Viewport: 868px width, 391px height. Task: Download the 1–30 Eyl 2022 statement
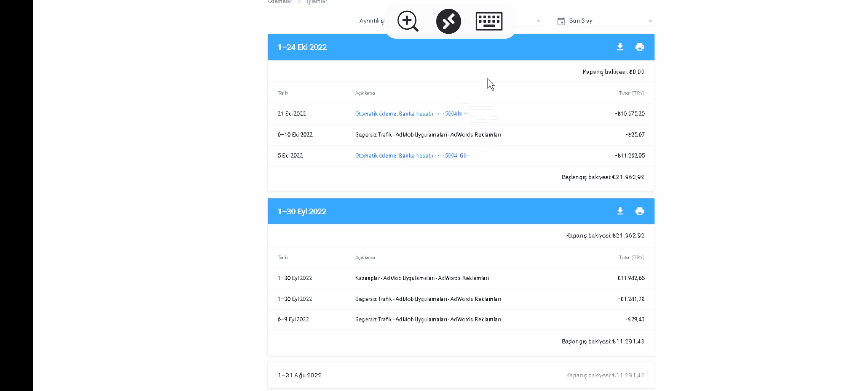click(620, 211)
